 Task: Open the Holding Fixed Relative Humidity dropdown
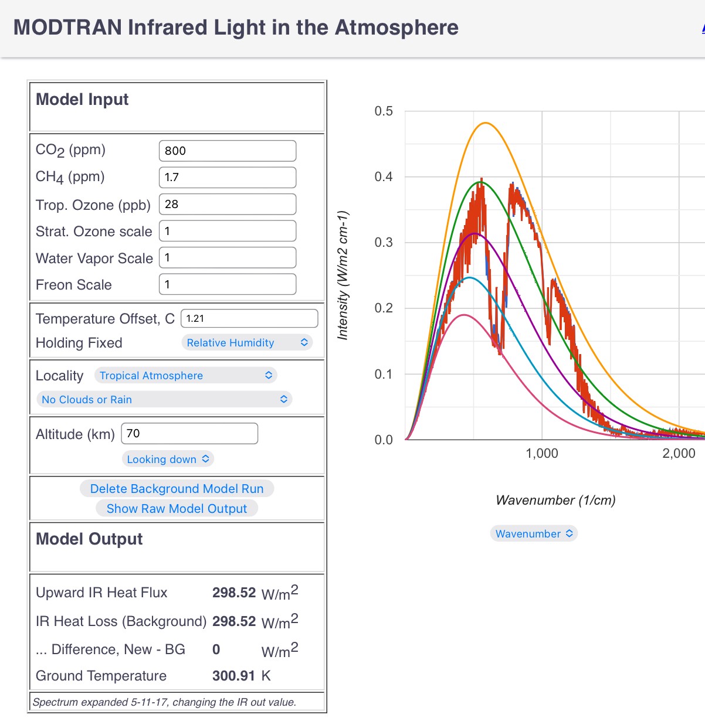point(247,342)
